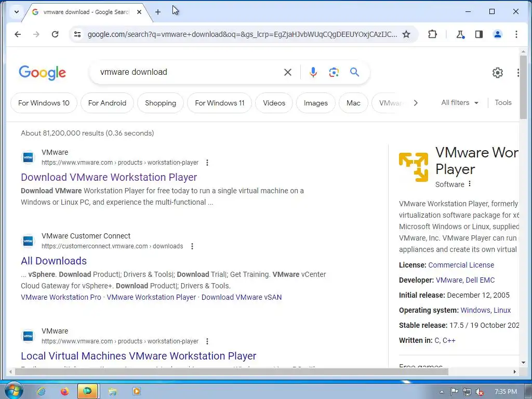Bookmark this page with the star
The width and height of the screenshot is (532, 399).
[406, 34]
